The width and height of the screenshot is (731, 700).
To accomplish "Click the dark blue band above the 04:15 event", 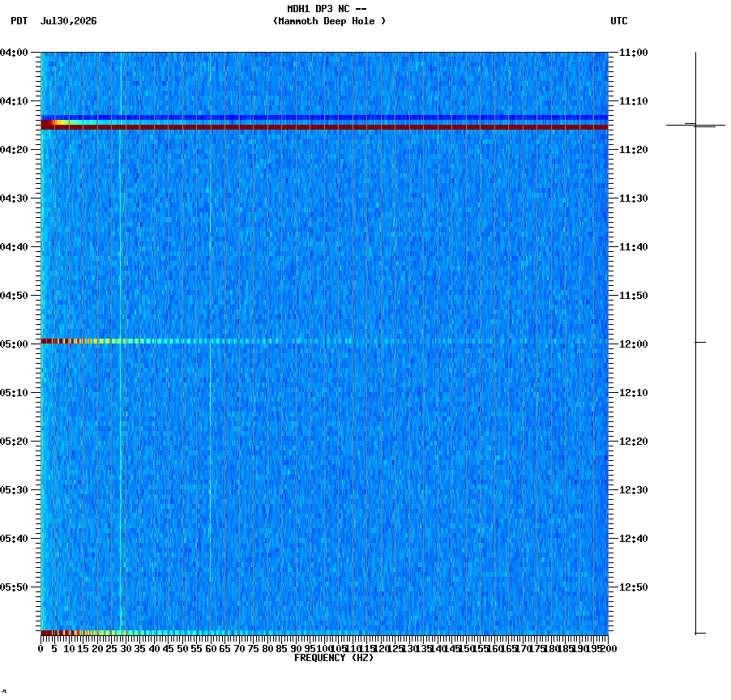I will click(324, 117).
